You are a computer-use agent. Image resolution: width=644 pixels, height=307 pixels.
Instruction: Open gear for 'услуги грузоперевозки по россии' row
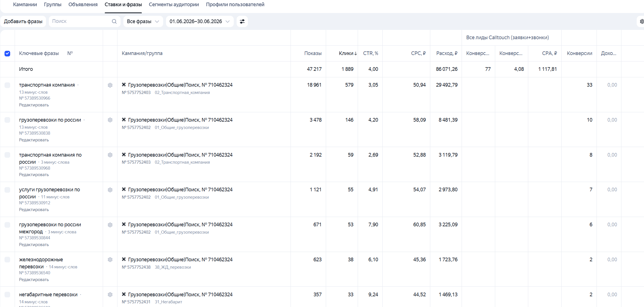coord(110,190)
